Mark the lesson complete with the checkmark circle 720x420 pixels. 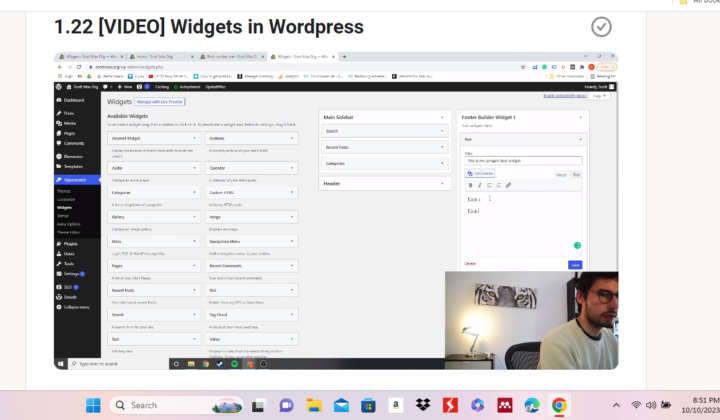pos(601,27)
